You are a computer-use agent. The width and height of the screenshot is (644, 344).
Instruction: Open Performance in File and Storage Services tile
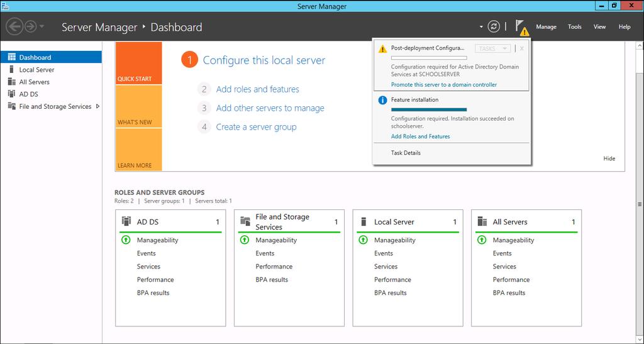(274, 267)
